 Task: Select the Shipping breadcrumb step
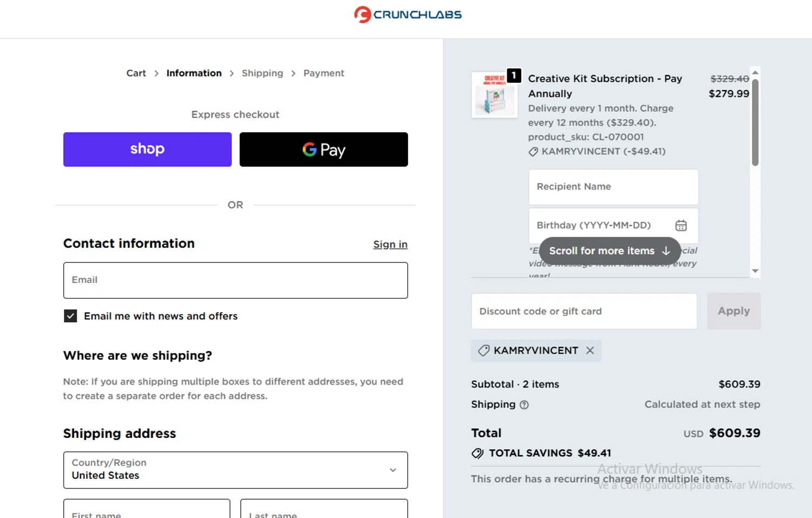pos(262,73)
